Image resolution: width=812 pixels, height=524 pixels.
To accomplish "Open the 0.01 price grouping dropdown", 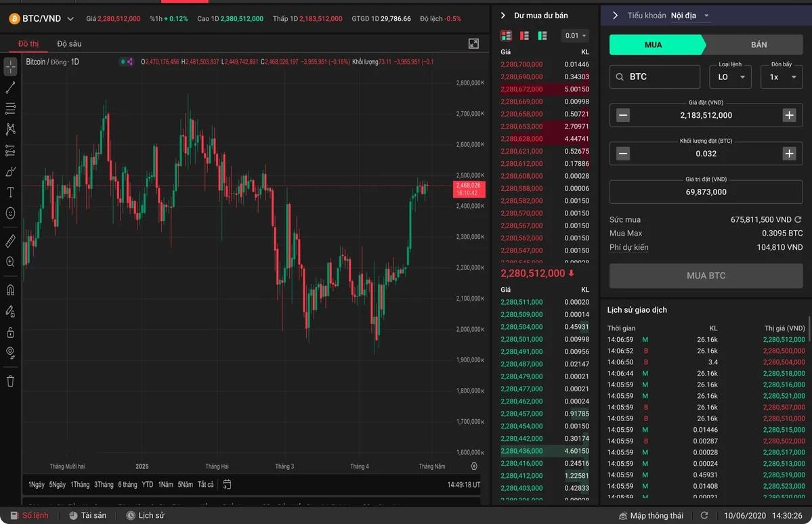I will click(575, 35).
